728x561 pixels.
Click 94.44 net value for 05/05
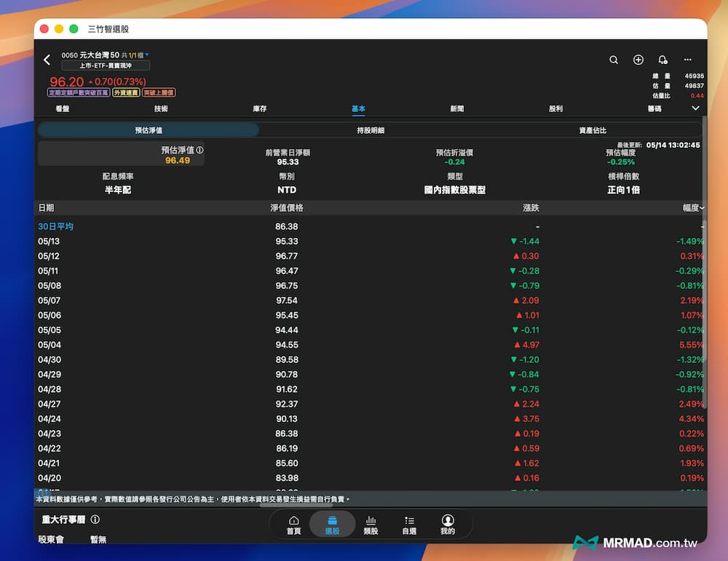coord(286,330)
